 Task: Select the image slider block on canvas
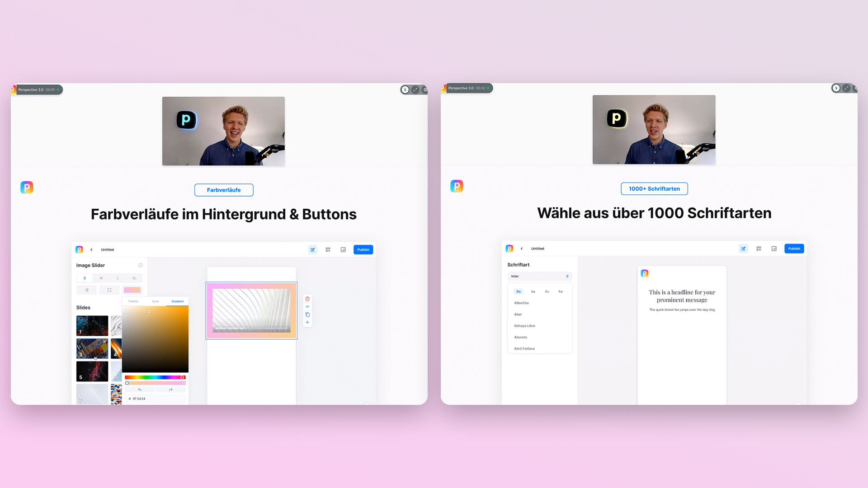[x=251, y=310]
